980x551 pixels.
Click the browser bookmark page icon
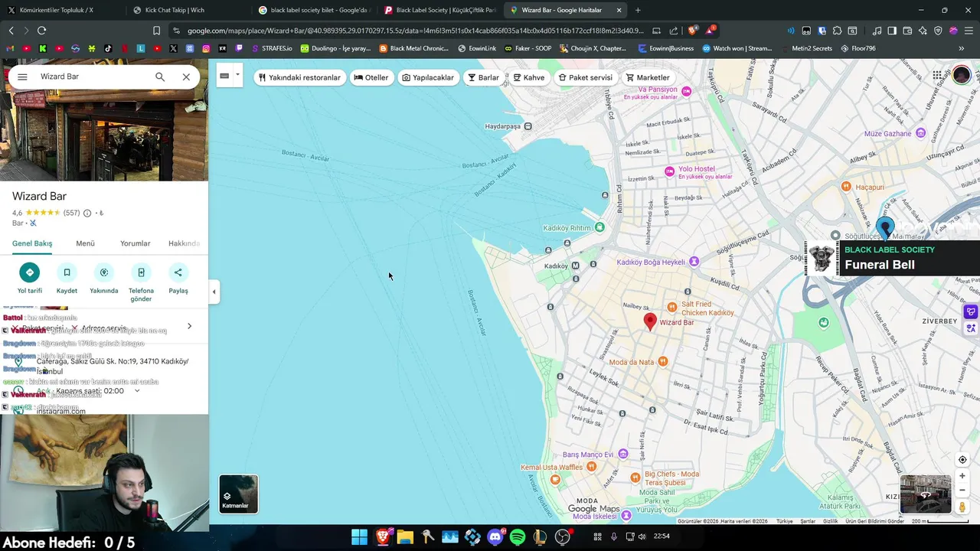(x=156, y=31)
